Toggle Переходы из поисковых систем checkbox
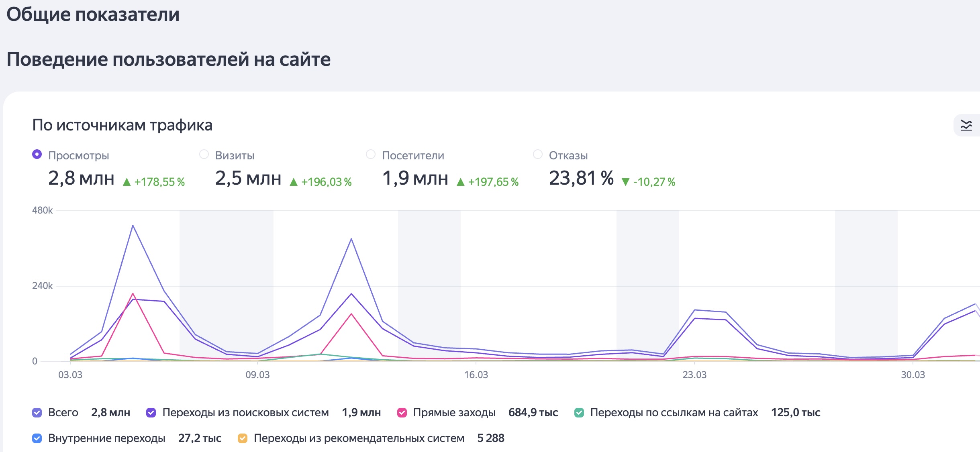The width and height of the screenshot is (980, 452). coord(151,413)
